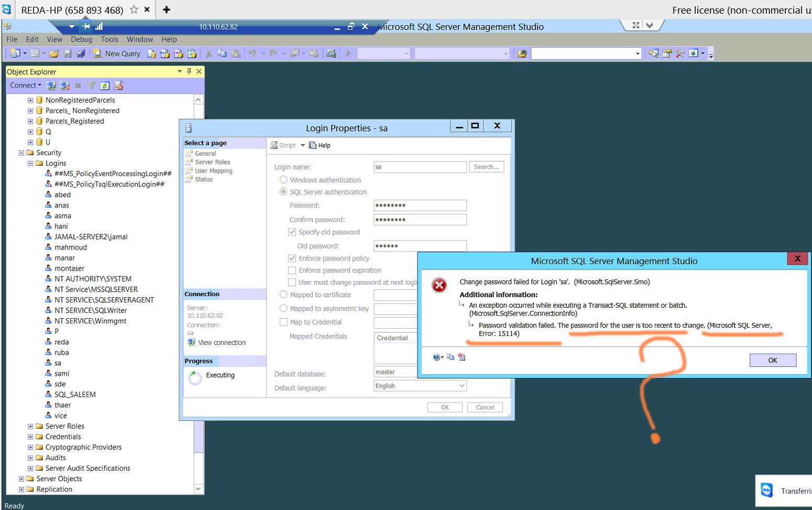Collapse the Logins tree node

[x=30, y=164]
